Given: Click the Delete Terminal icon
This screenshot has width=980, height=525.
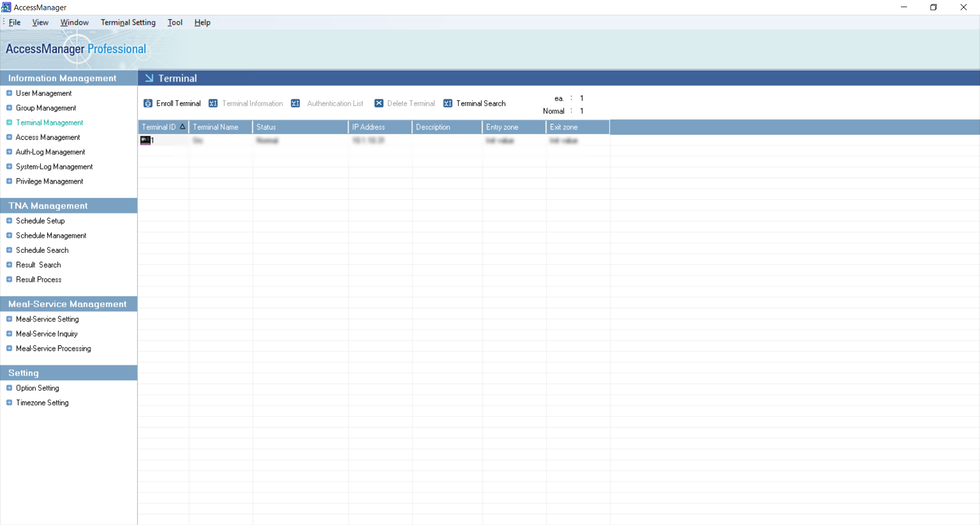Looking at the screenshot, I should point(379,103).
